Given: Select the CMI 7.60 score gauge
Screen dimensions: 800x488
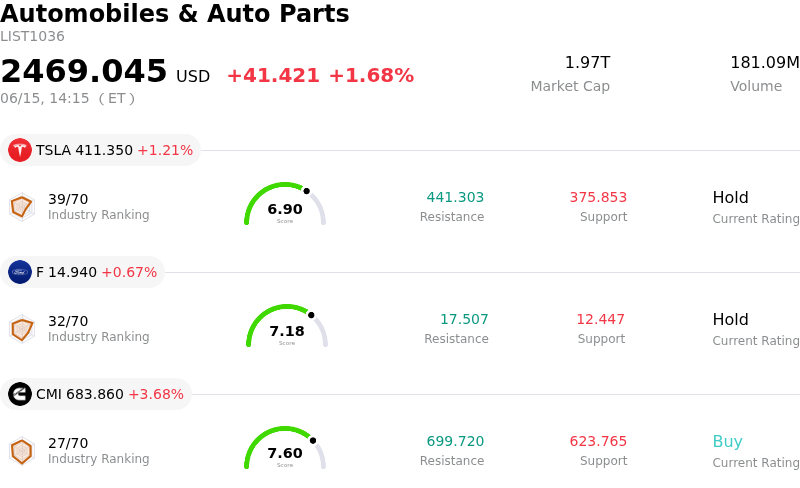Looking at the screenshot, I should click(285, 448).
